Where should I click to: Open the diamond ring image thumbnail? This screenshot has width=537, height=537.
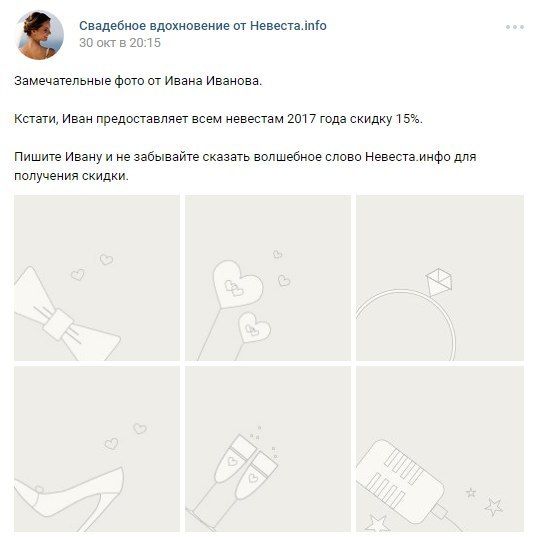click(x=440, y=278)
